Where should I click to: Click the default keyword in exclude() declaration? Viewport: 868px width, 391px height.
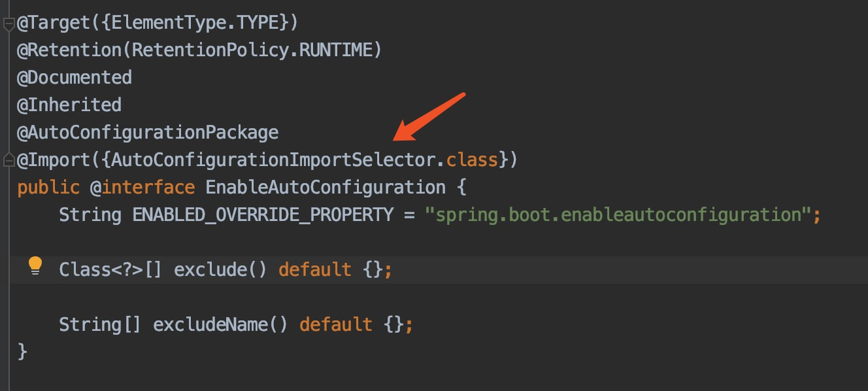[x=315, y=269]
